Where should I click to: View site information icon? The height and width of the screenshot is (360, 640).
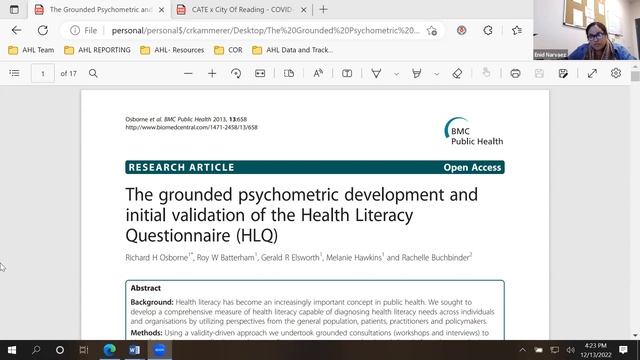[75, 30]
